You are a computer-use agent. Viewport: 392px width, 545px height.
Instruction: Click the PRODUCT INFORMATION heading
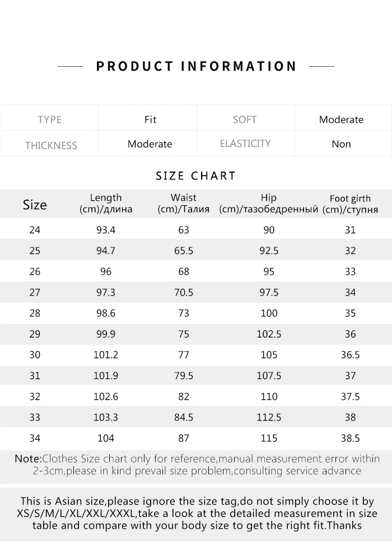196,66
